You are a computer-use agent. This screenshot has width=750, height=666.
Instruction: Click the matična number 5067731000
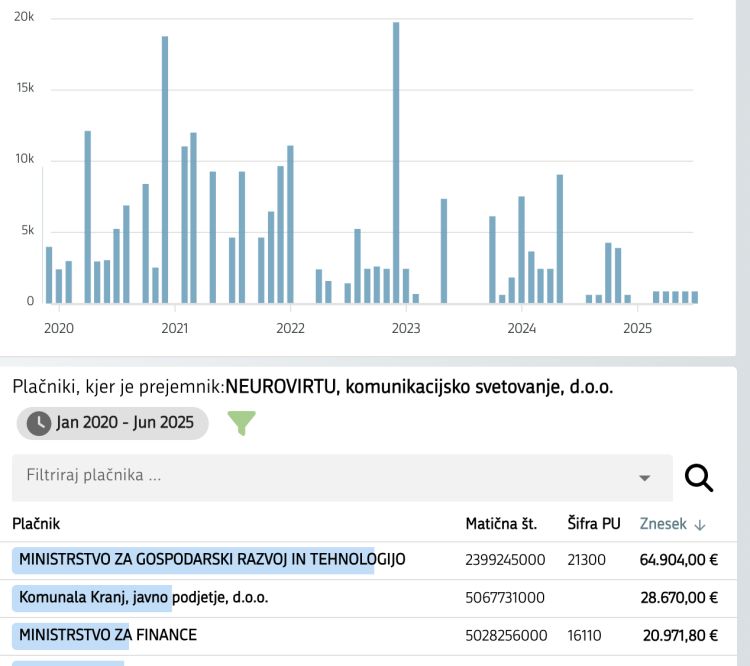click(x=505, y=598)
